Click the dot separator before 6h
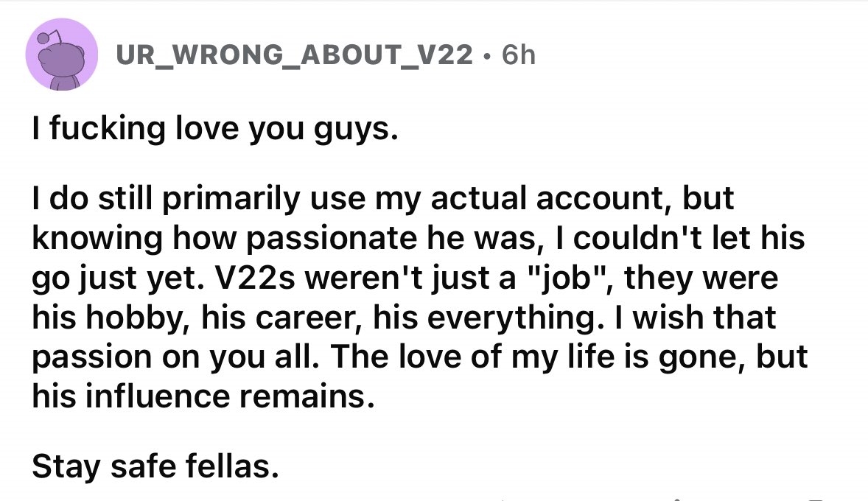This screenshot has height=501, width=868. click(x=485, y=57)
